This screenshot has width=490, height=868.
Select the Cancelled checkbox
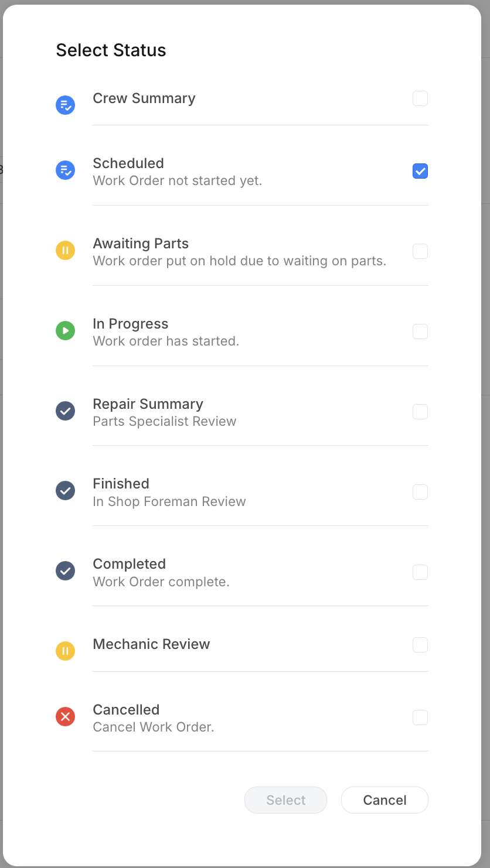[x=420, y=717]
